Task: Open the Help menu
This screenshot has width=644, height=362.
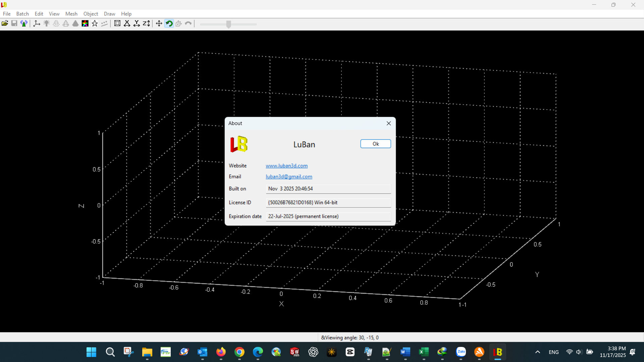Action: (126, 14)
